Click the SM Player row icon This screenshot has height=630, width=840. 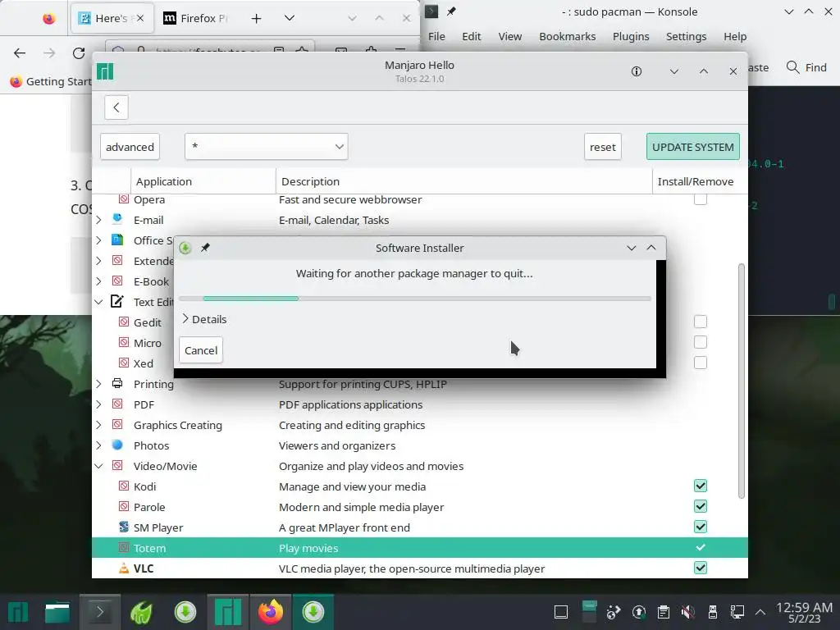(x=124, y=527)
